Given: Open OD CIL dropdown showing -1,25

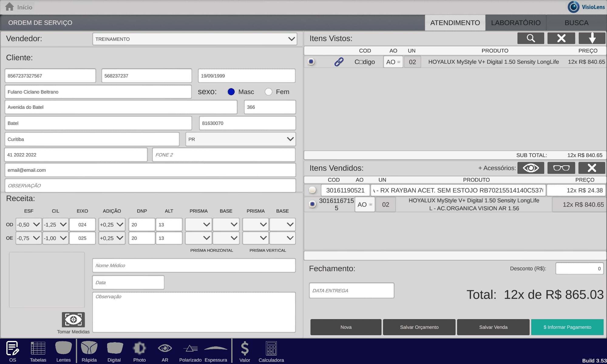Looking at the screenshot, I should point(55,224).
